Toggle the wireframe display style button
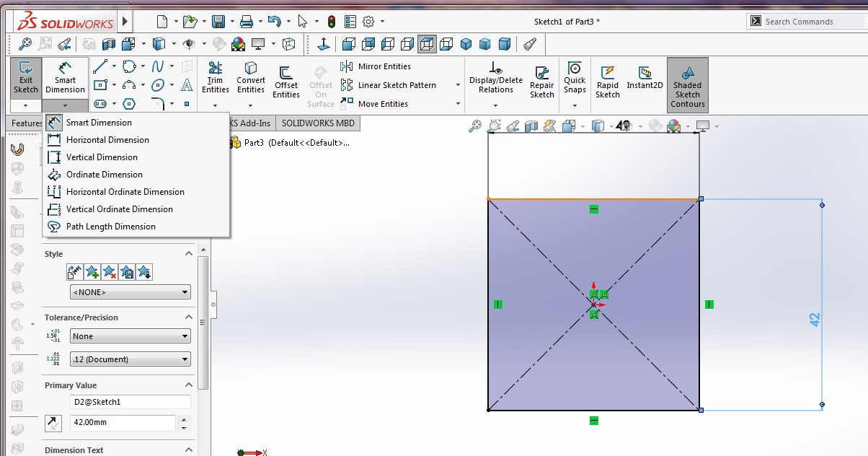 pyautogui.click(x=427, y=44)
